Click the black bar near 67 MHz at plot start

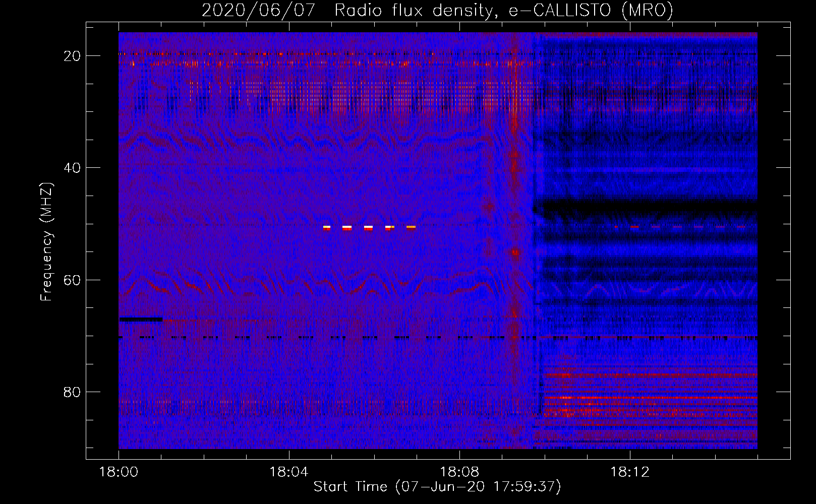141,319
